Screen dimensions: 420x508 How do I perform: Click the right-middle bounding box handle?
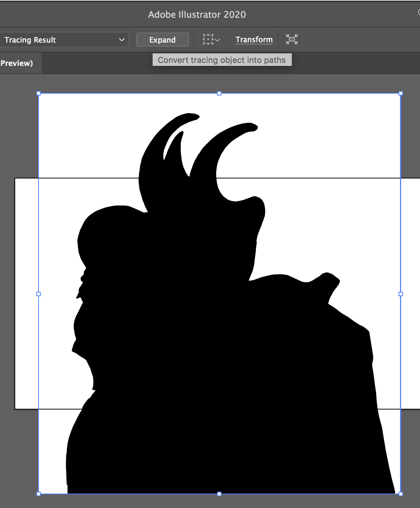[400, 294]
